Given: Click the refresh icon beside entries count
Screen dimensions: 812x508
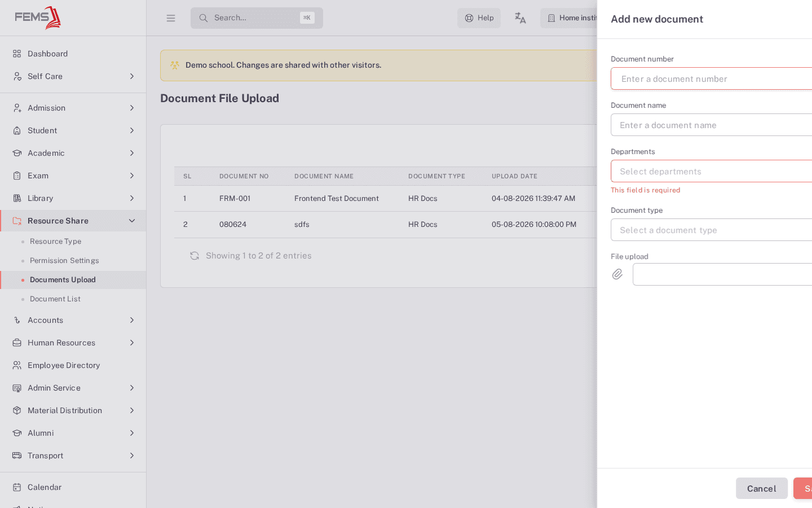Looking at the screenshot, I should coord(195,256).
